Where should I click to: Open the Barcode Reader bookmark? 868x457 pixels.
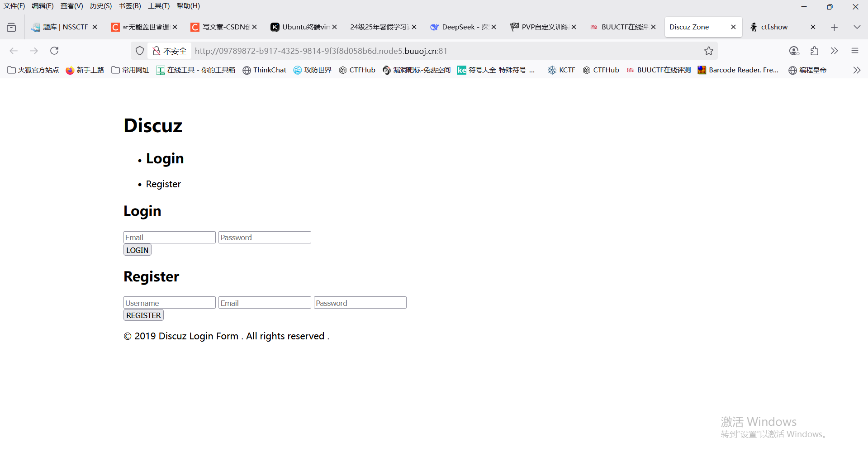pos(738,70)
